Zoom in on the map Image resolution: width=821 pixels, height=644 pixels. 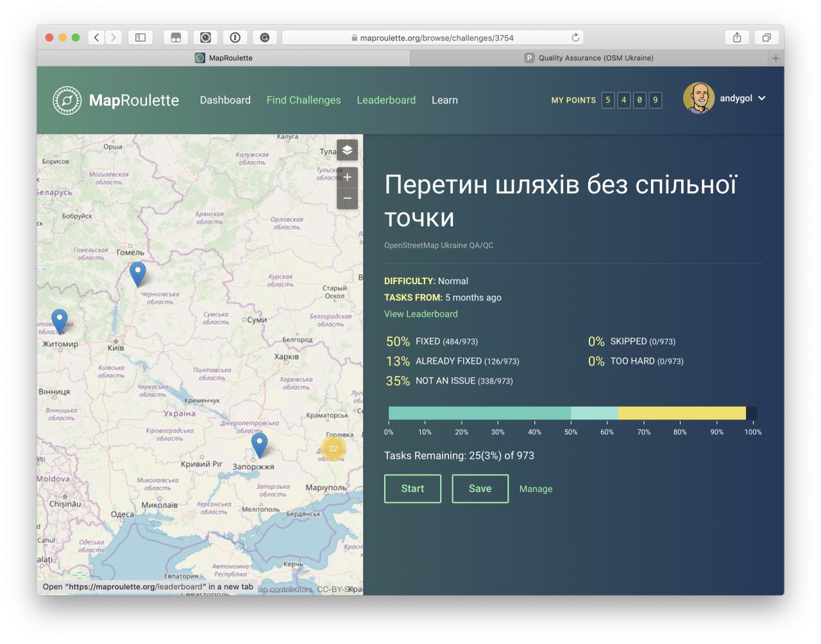[347, 177]
